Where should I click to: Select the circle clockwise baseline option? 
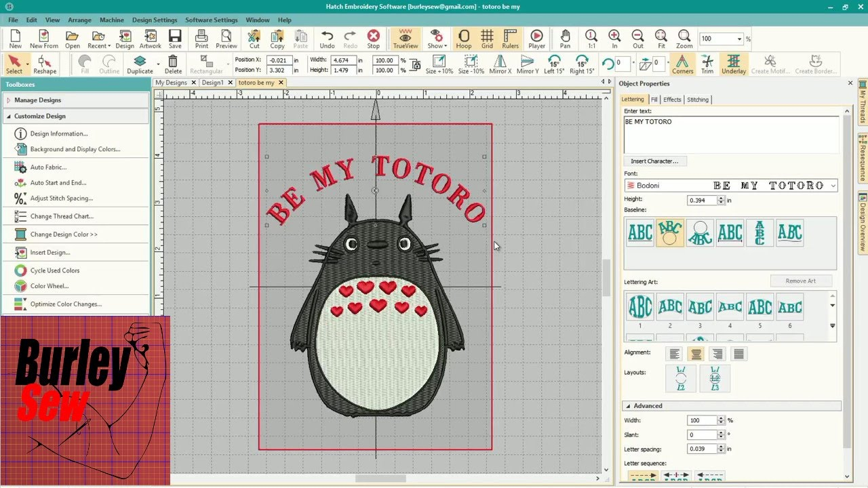670,232
